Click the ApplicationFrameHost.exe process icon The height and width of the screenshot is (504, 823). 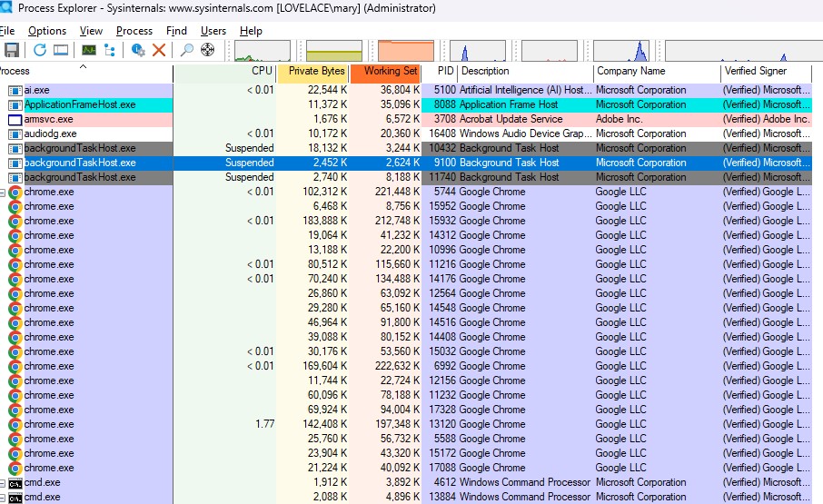click(15, 105)
